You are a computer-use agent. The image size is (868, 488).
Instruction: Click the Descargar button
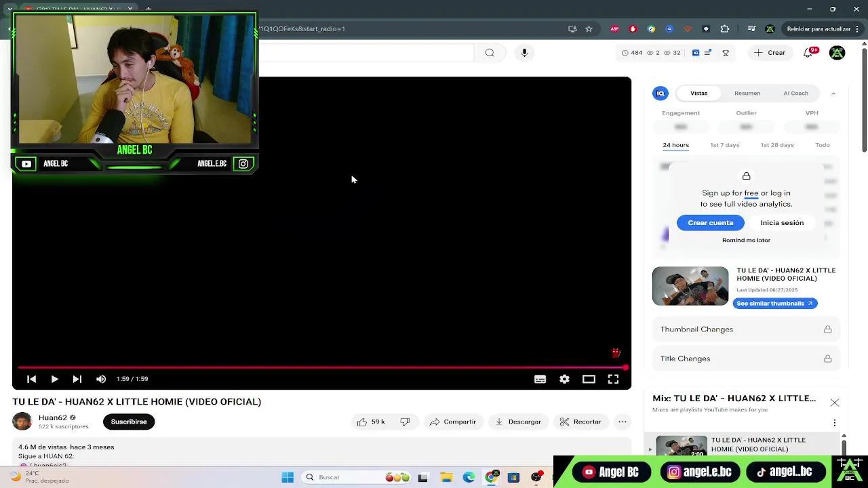pos(518,422)
